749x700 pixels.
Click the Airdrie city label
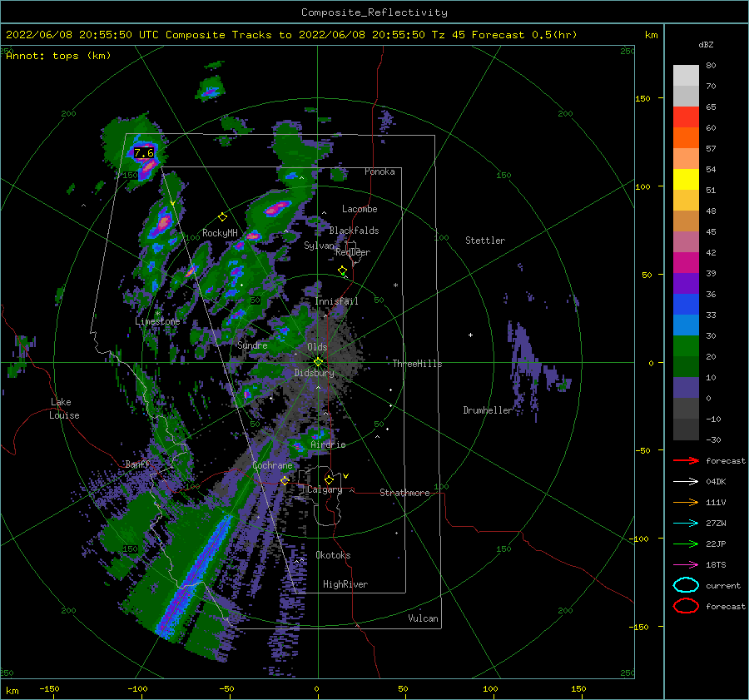pos(328,444)
